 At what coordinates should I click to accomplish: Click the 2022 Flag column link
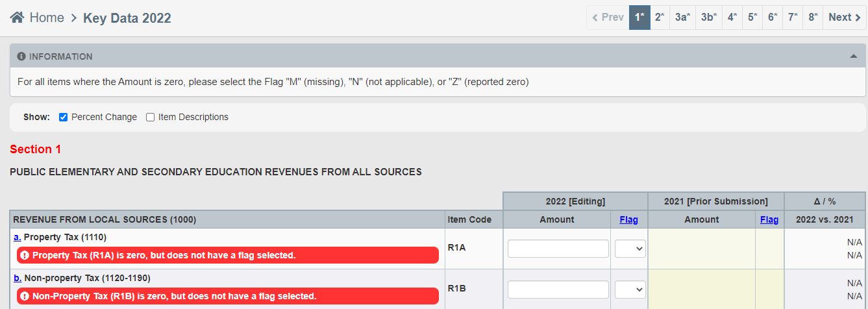(628, 219)
